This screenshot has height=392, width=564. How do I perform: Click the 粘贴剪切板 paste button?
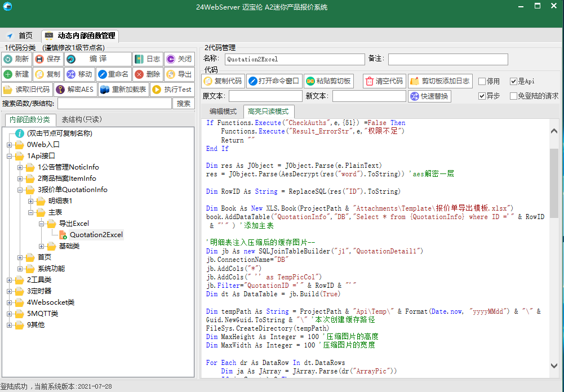(x=328, y=81)
